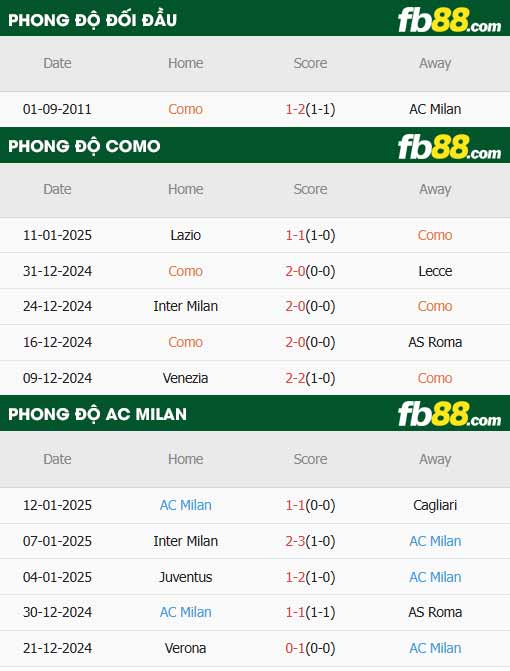Viewport: 510px width, 671px height.
Task: Click the fb88.com logo in the Como form header
Action: 449,146
